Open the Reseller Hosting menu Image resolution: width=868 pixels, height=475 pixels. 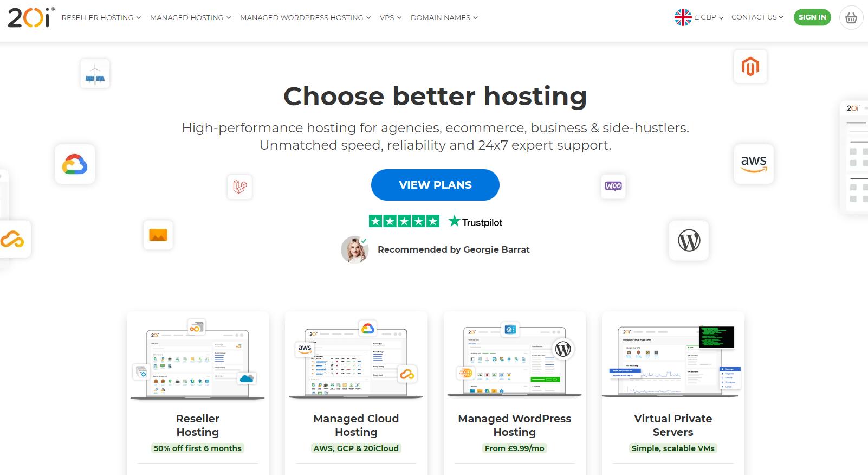coord(101,17)
